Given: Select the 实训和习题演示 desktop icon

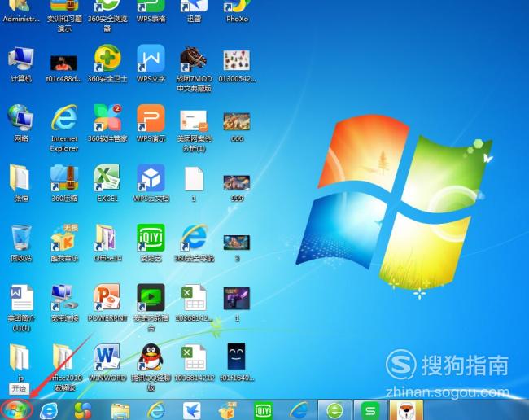Looking at the screenshot, I should [64, 16].
